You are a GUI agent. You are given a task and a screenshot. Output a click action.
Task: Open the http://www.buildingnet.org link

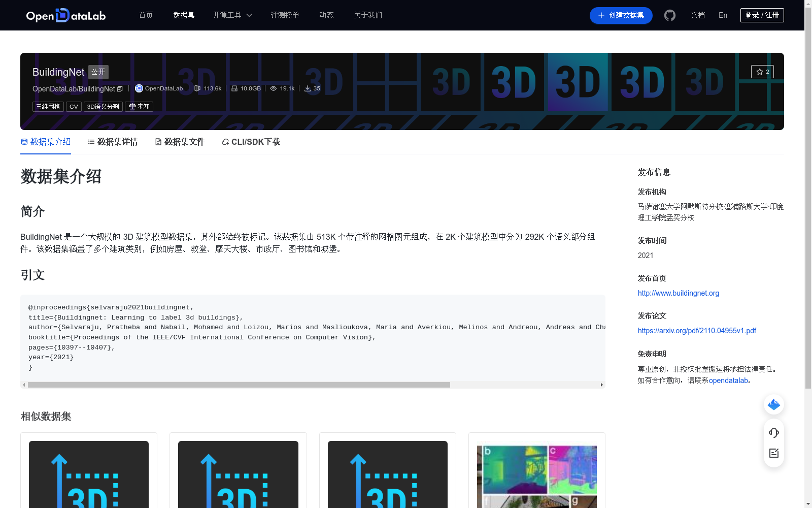point(678,293)
